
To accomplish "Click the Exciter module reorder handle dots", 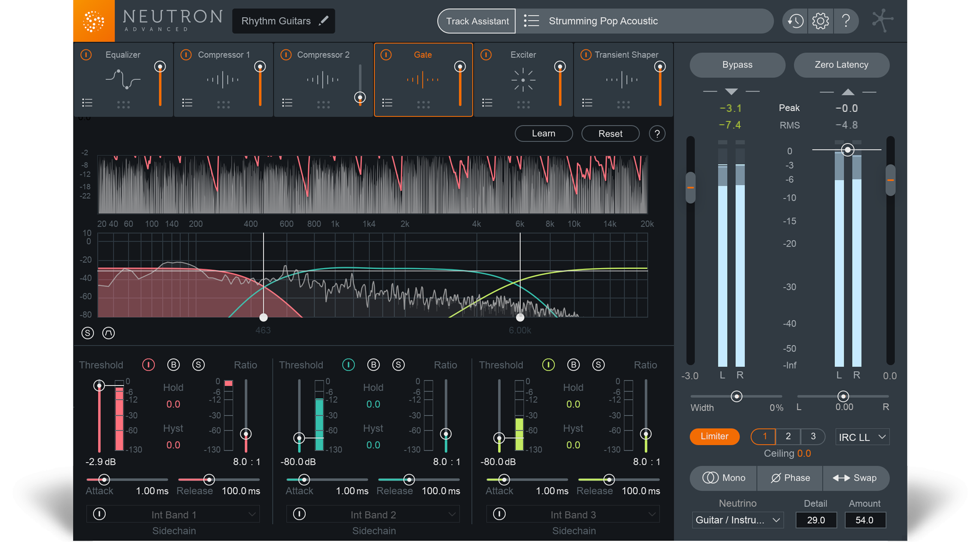I will (523, 104).
